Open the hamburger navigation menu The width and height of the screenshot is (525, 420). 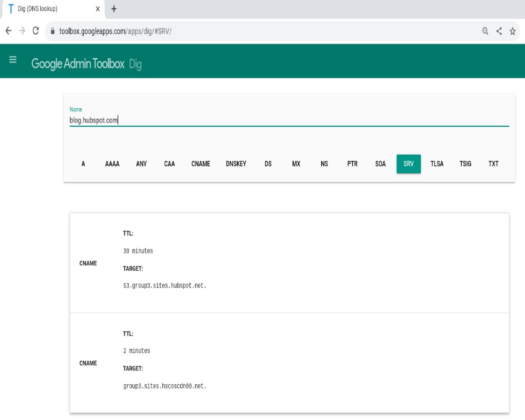tap(13, 60)
